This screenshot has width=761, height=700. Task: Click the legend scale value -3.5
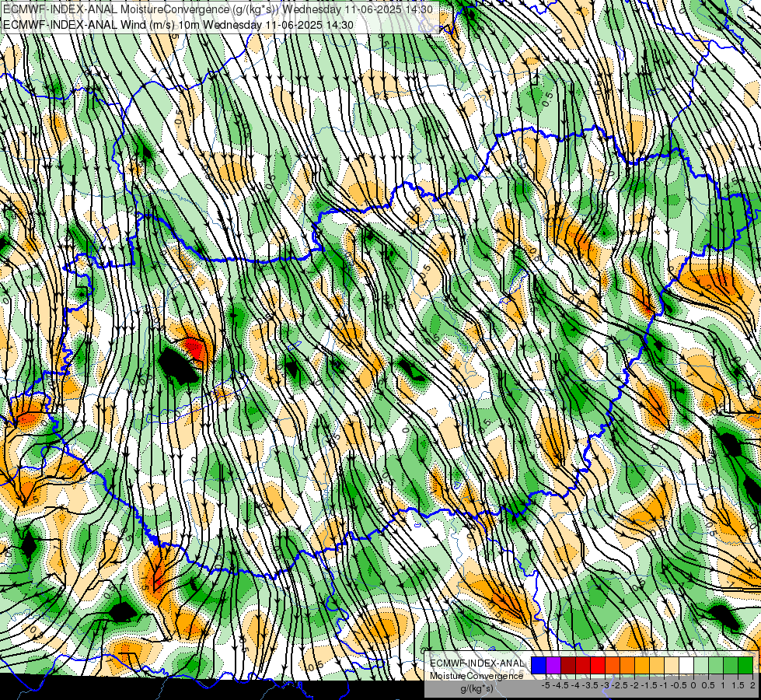[590, 685]
